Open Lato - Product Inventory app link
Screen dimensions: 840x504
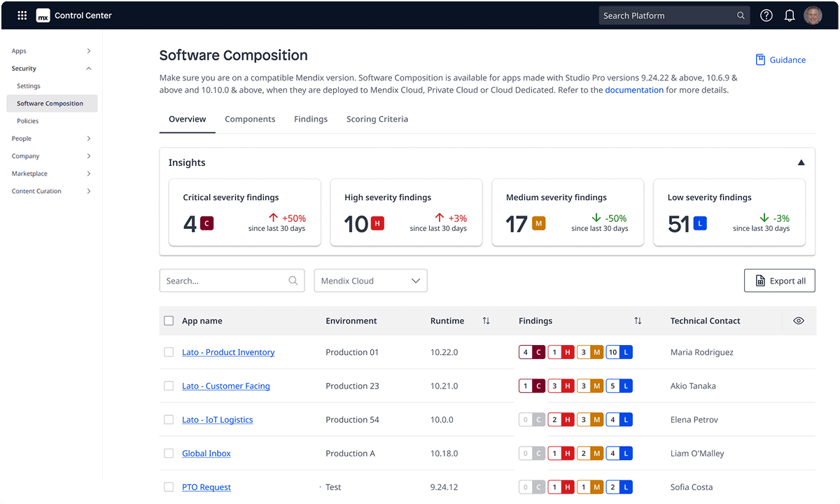coord(228,352)
